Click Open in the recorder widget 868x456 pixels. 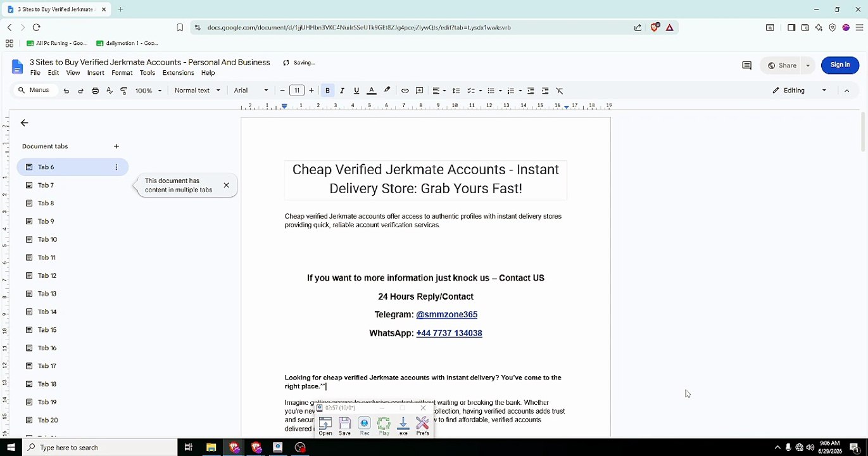325,426
